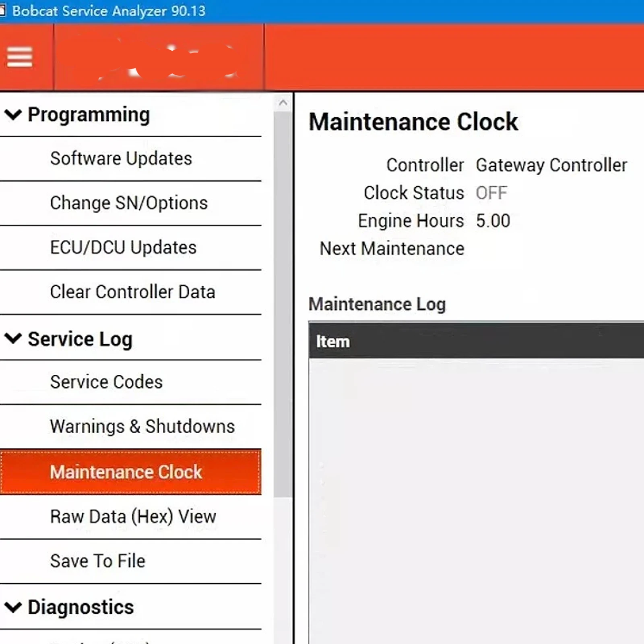Click the Bobcat Service Analyzer 90.13 title

pyautogui.click(x=109, y=11)
